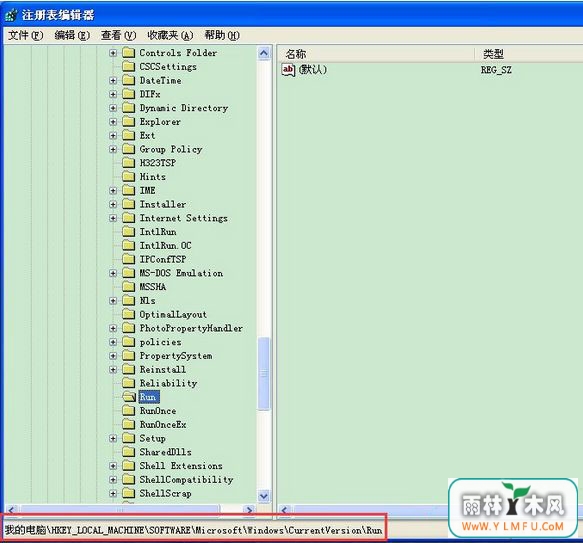
Task: Select the Run registry key
Action: pos(148,397)
